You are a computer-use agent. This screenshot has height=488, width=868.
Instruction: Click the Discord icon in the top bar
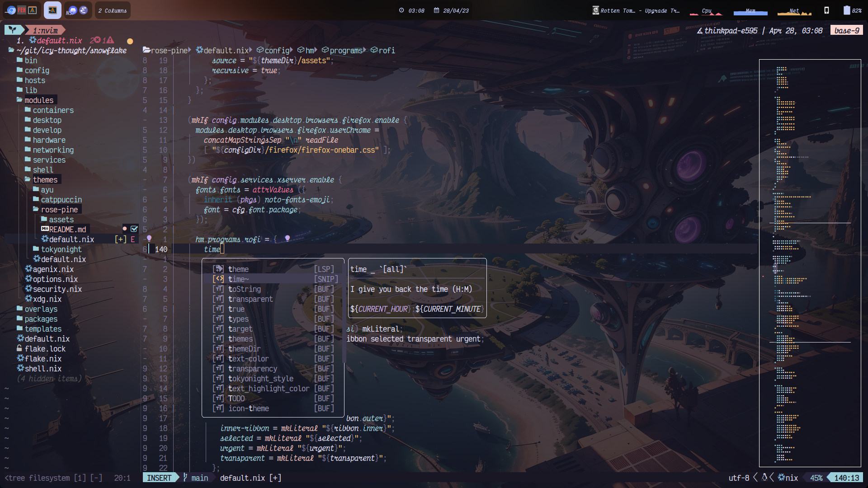pos(72,10)
